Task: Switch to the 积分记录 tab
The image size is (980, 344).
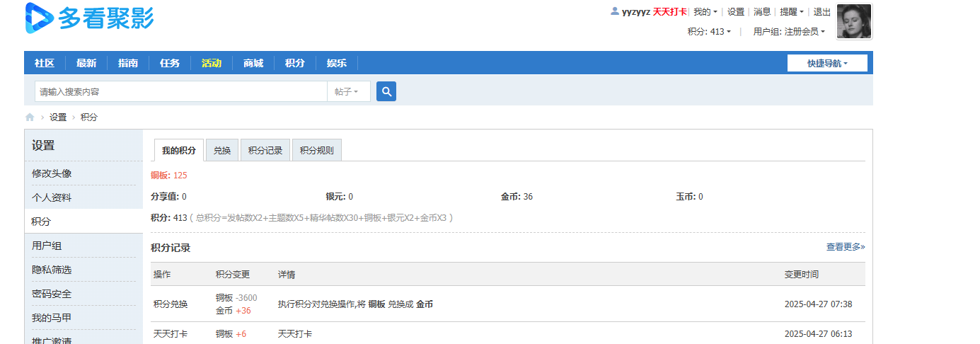Action: (265, 150)
